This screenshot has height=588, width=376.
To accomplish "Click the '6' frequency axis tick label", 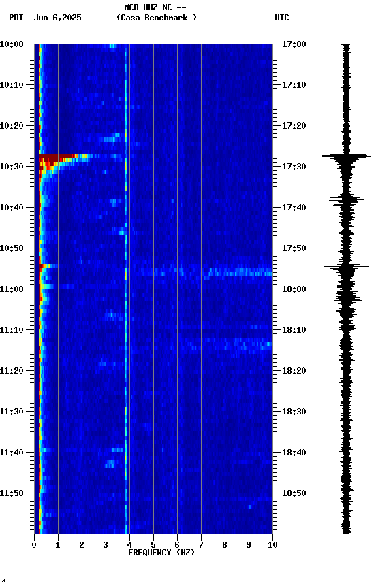I will pyautogui.click(x=177, y=545).
